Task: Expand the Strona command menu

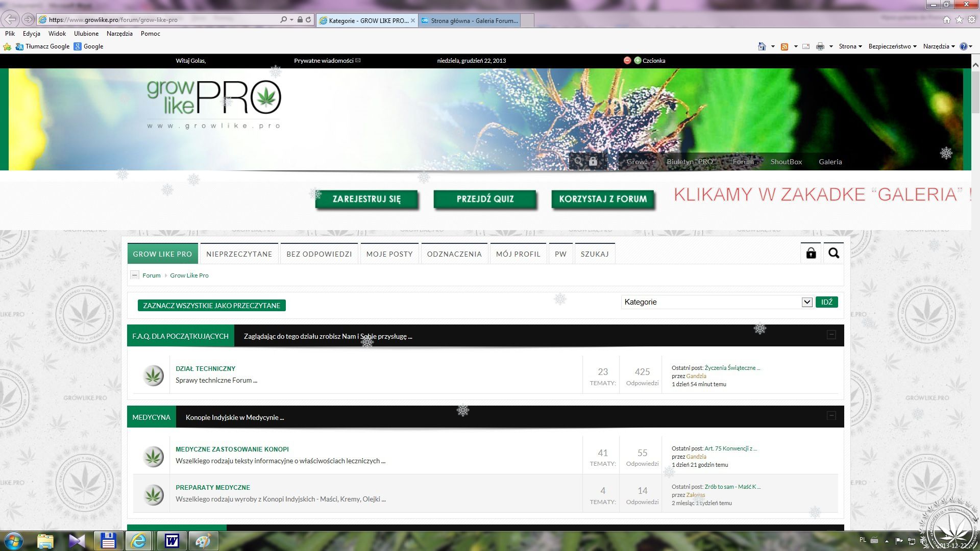Action: [x=850, y=46]
